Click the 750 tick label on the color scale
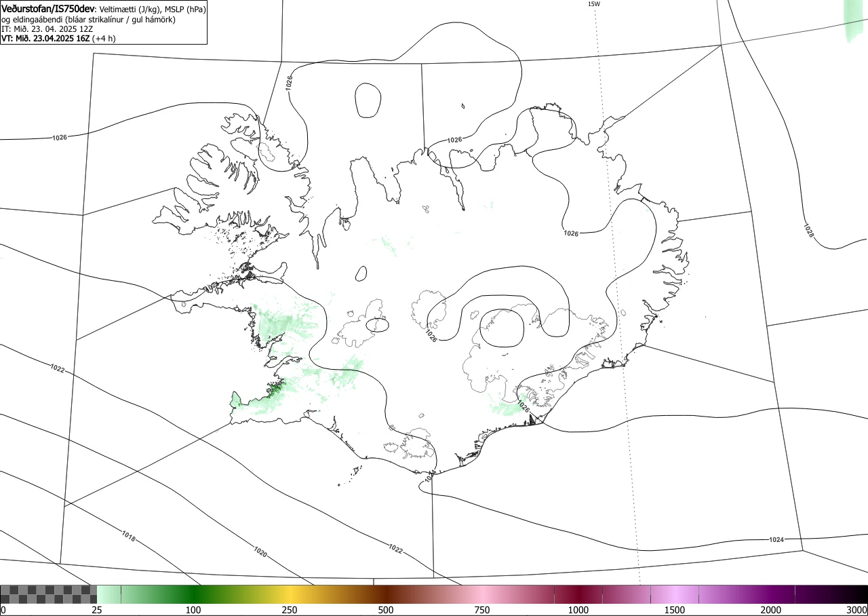868x616 pixels. (x=482, y=610)
